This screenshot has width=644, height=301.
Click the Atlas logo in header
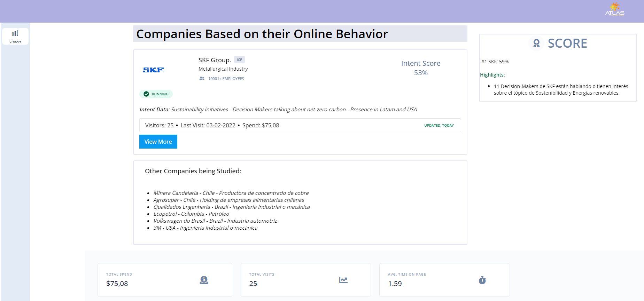(615, 9)
